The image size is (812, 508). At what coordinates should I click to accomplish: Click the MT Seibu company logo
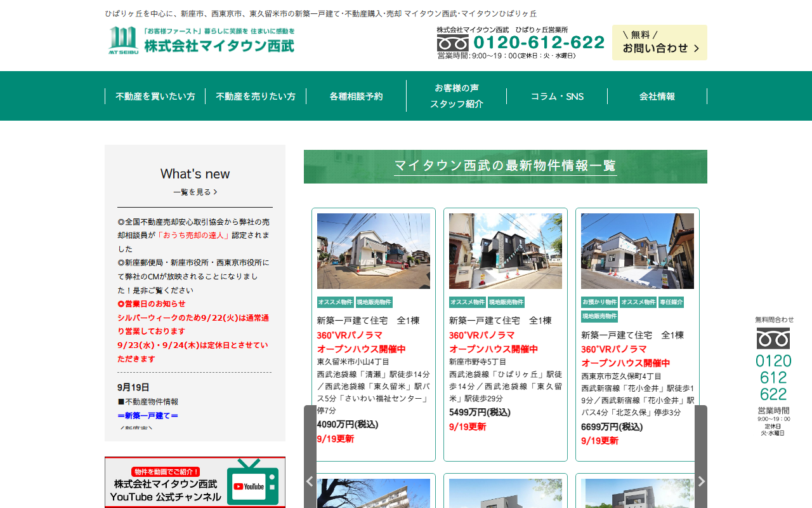pos(201,41)
